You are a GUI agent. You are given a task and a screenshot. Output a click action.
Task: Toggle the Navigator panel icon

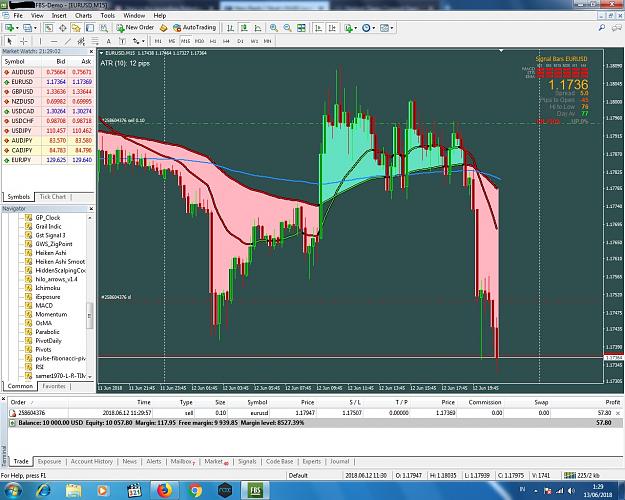click(x=76, y=28)
